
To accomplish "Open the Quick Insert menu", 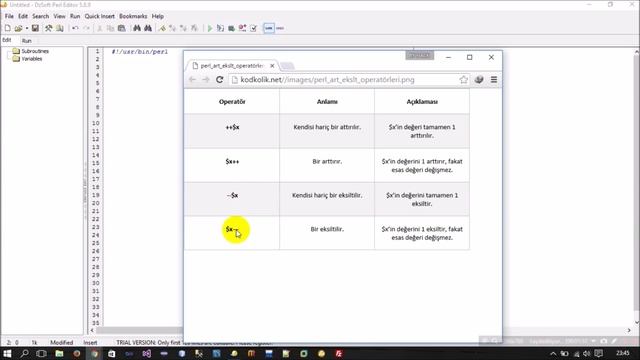I will pyautogui.click(x=100, y=16).
